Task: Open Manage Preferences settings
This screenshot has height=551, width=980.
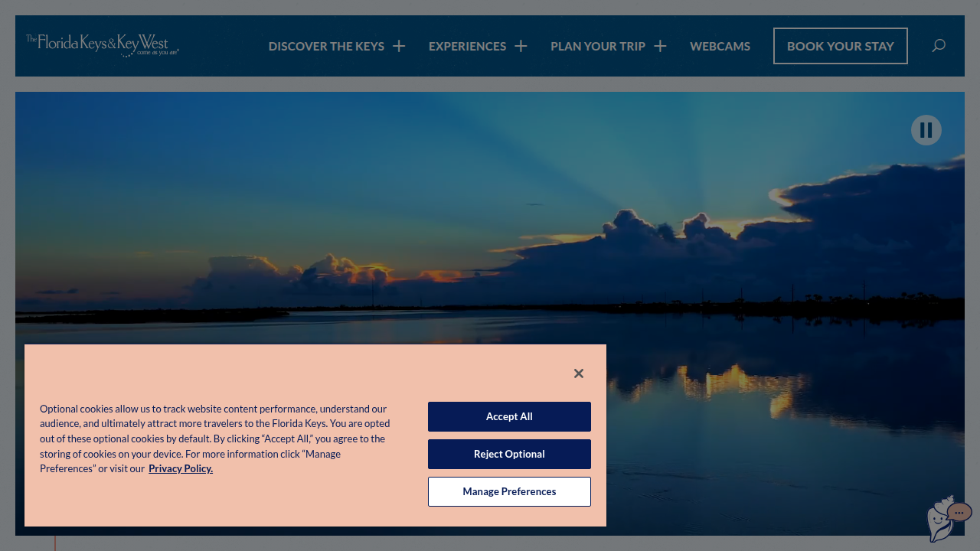Action: (509, 491)
